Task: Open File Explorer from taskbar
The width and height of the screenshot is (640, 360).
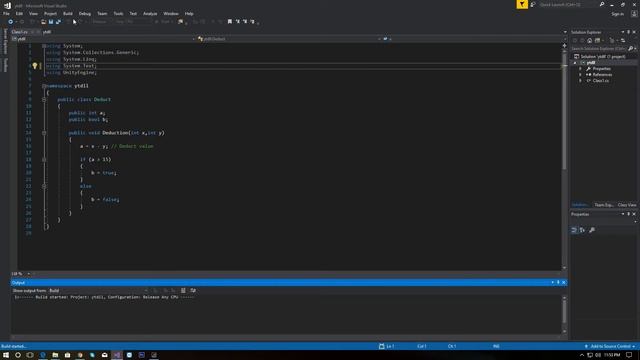Action: [x=55, y=355]
